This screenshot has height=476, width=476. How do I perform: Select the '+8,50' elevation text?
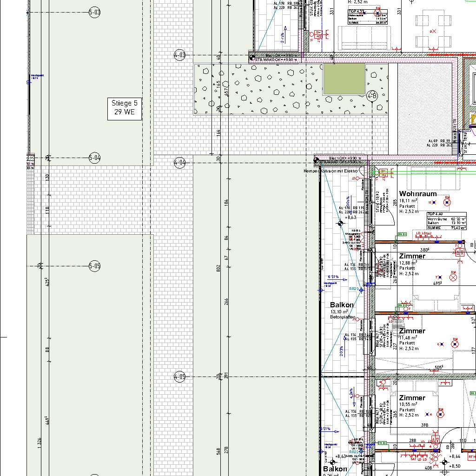point(455,466)
